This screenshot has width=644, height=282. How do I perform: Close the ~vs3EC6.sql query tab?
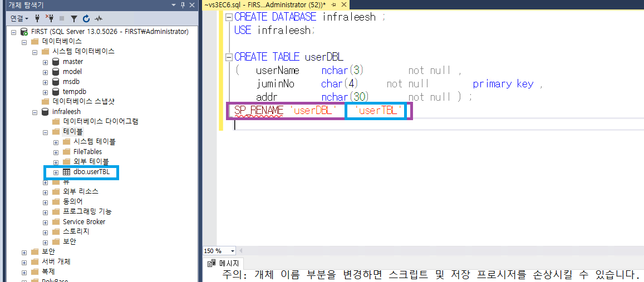[x=344, y=5]
